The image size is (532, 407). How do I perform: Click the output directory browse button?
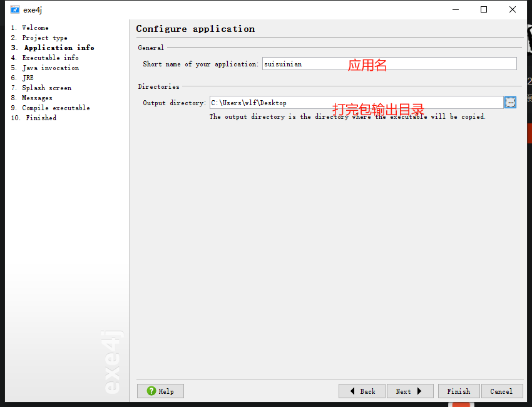pos(511,103)
